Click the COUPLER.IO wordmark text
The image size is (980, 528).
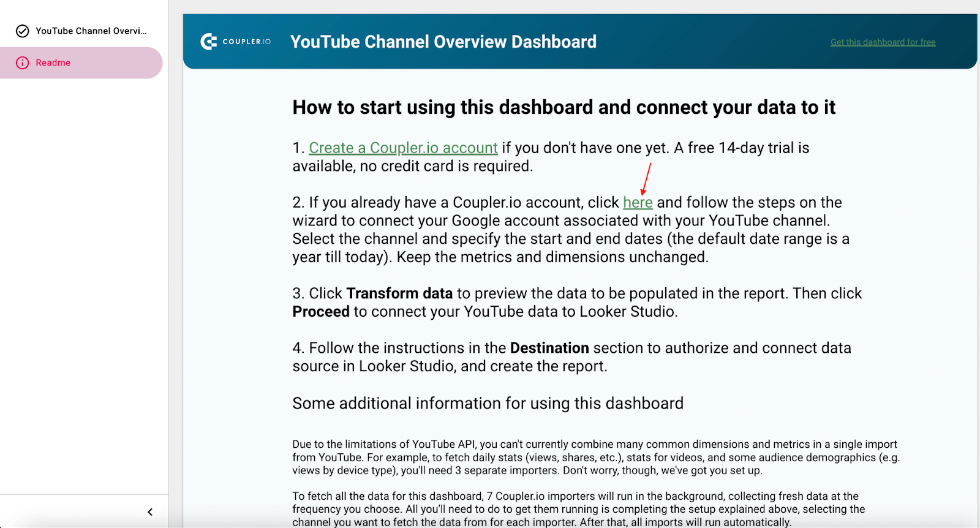(246, 42)
